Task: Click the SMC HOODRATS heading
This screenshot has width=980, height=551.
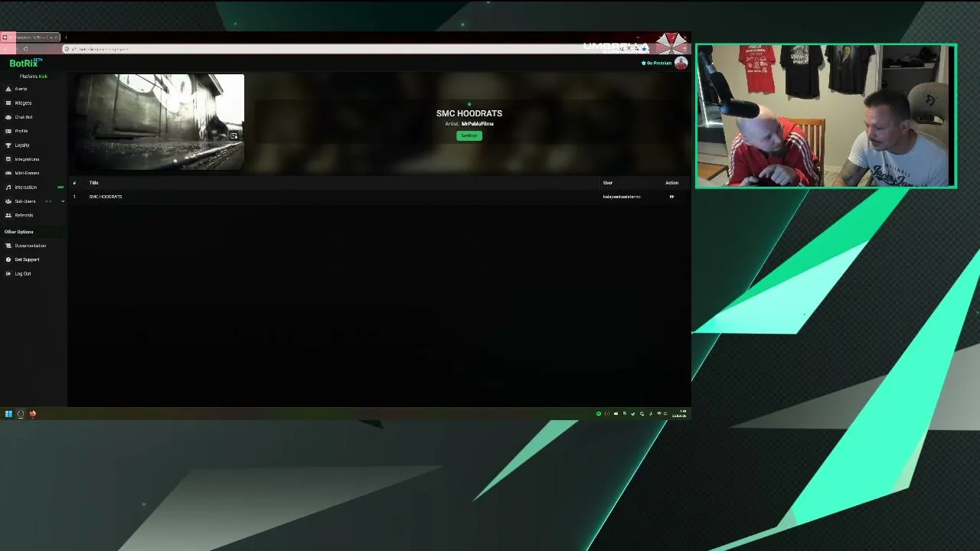Action: click(x=469, y=113)
